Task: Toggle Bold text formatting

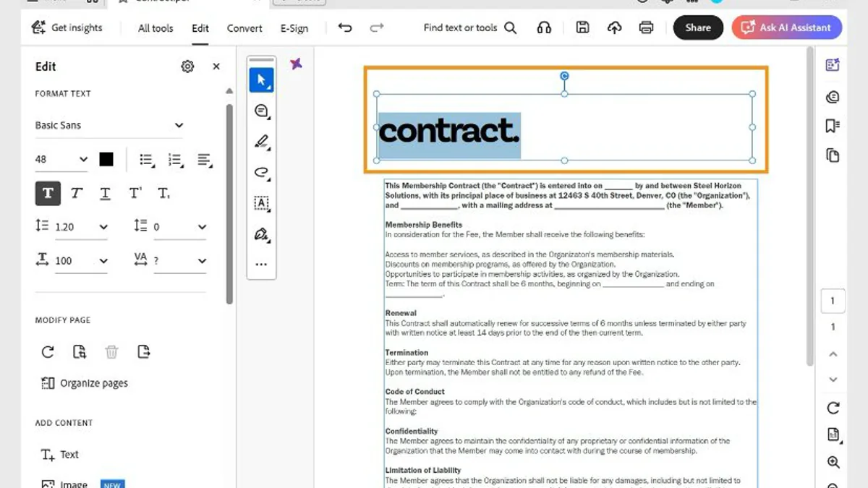Action: (x=48, y=193)
